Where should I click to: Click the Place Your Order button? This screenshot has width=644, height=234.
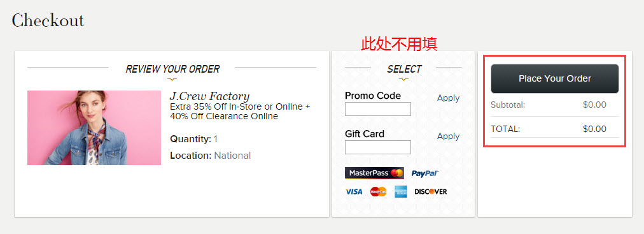coord(554,78)
